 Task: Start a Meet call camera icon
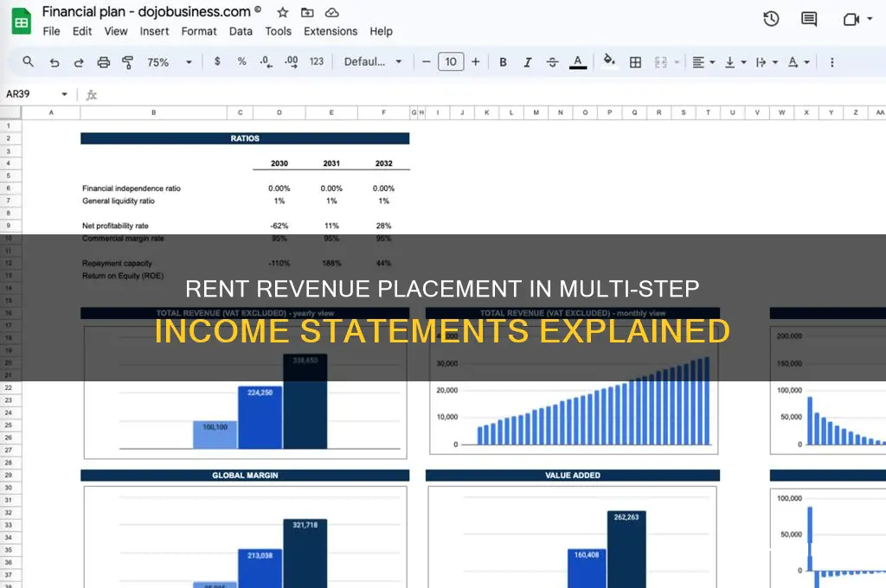click(x=851, y=20)
